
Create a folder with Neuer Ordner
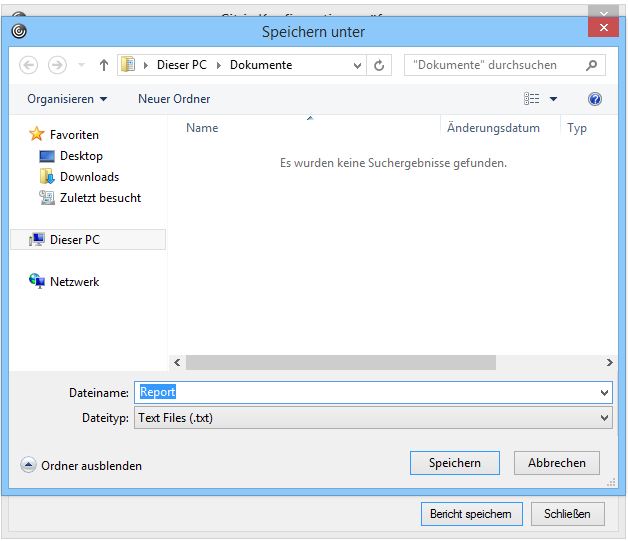(174, 99)
